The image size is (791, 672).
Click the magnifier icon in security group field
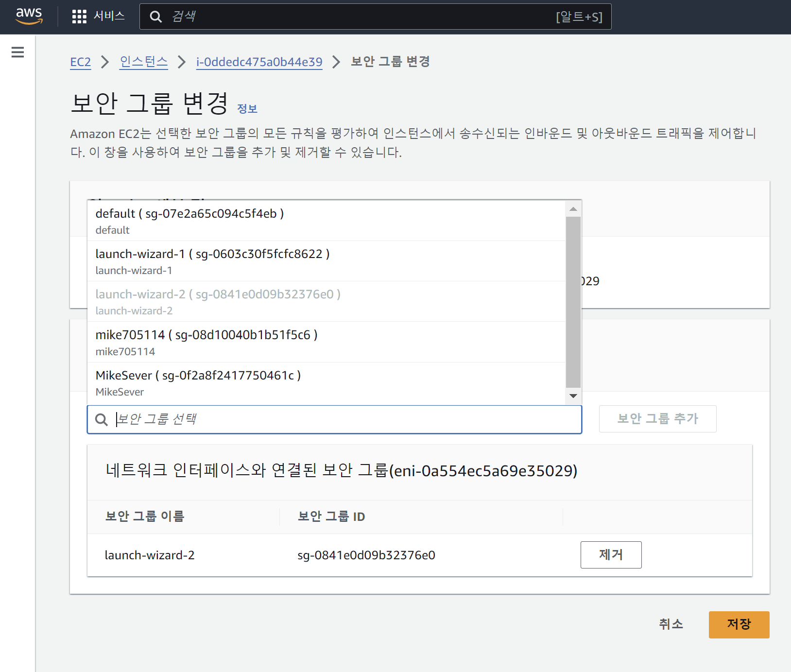click(102, 420)
